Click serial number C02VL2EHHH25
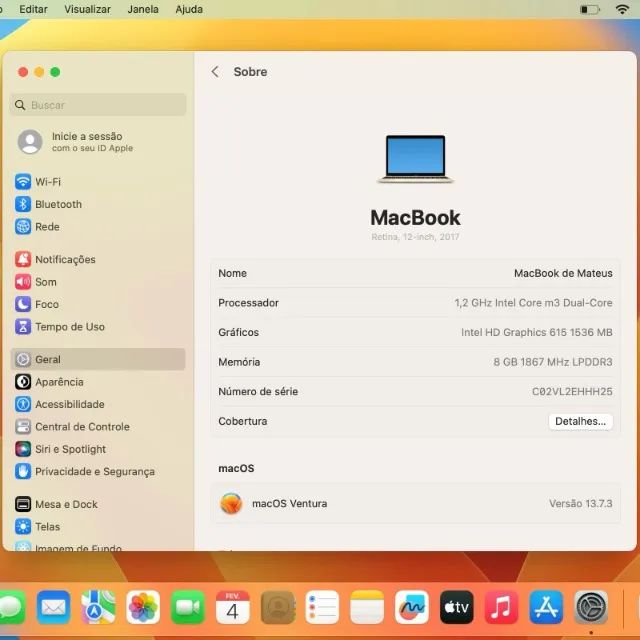This screenshot has width=640, height=640. coord(572,391)
